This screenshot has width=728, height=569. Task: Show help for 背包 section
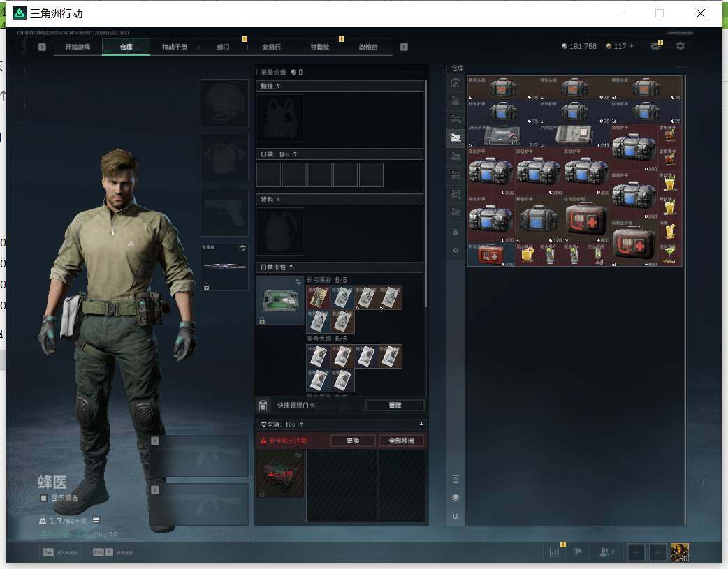[x=278, y=200]
